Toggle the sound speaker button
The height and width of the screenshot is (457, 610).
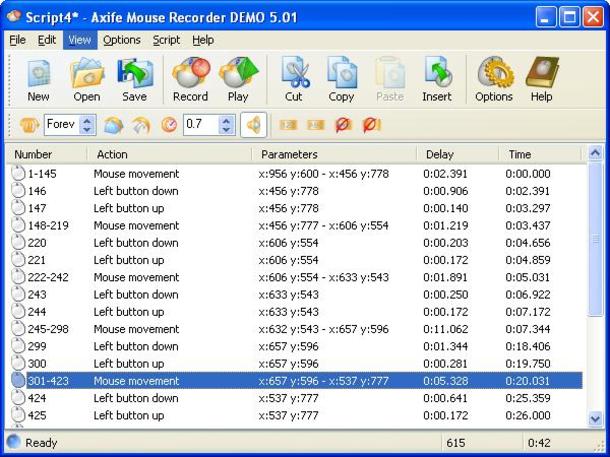point(254,125)
